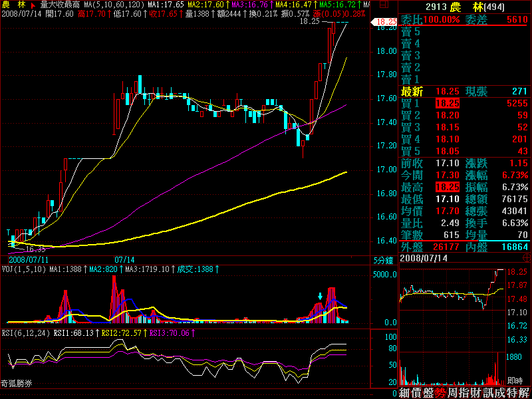532x399 pixels.
Task: Select the 盤 tab
Action: 428,393
